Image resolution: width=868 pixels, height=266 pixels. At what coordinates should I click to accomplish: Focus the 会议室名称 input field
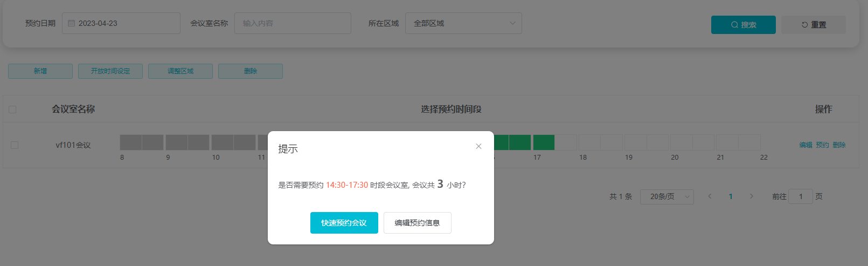[x=293, y=23]
